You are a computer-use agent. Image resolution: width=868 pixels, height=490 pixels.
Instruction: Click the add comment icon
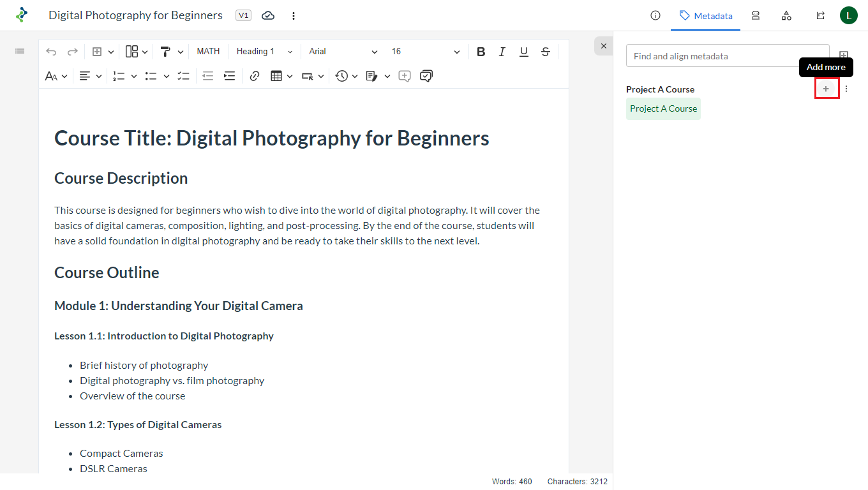pyautogui.click(x=404, y=76)
